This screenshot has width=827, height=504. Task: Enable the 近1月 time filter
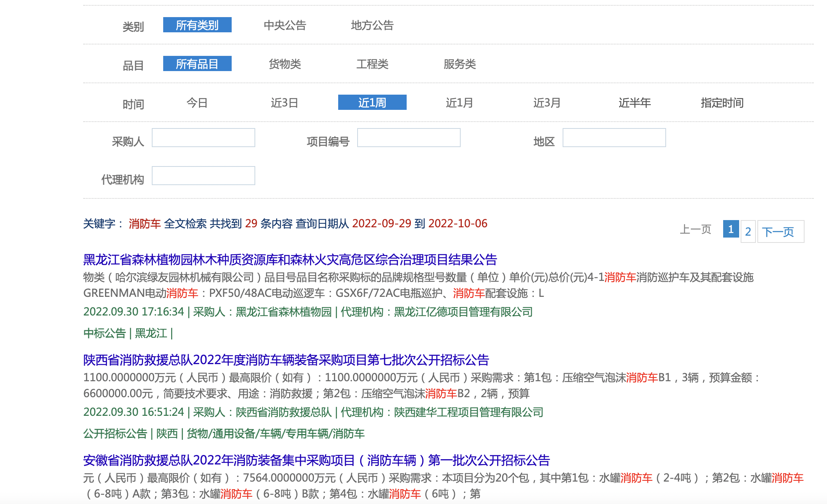tap(460, 103)
